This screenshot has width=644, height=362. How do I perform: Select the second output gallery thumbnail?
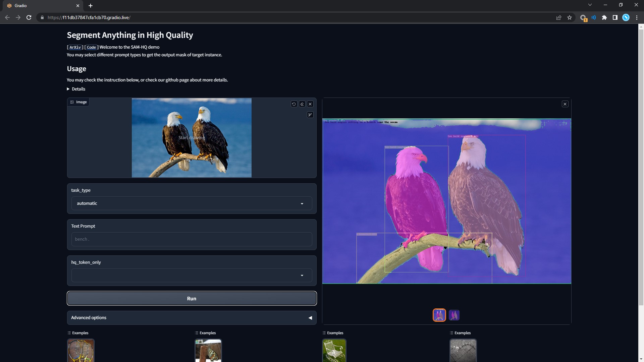(454, 315)
